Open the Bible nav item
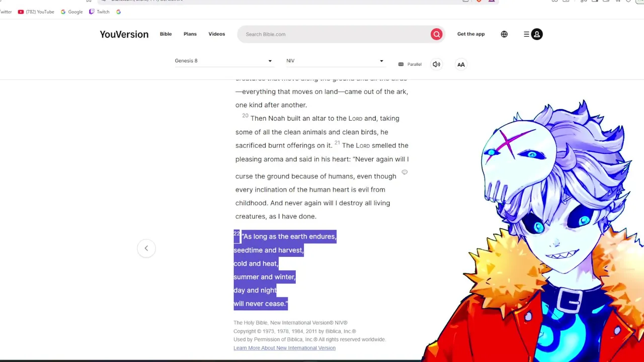Viewport: 644px width, 362px height. [x=166, y=34]
